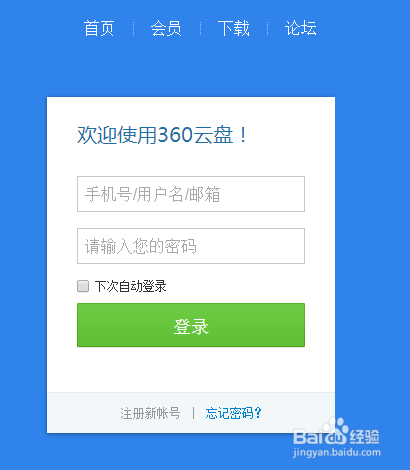Viewport: 410px width, 470px height.
Task: Click the Baidu paw logo watermark
Action: (335, 430)
